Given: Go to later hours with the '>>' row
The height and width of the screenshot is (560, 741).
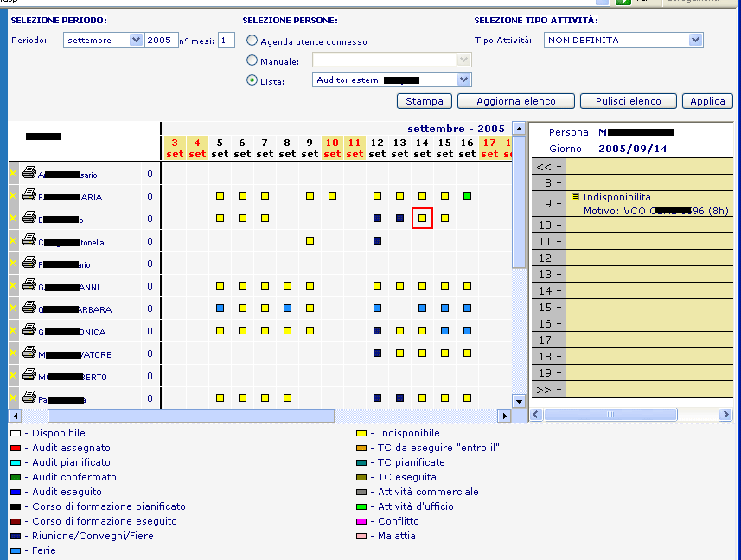Looking at the screenshot, I should point(632,390).
